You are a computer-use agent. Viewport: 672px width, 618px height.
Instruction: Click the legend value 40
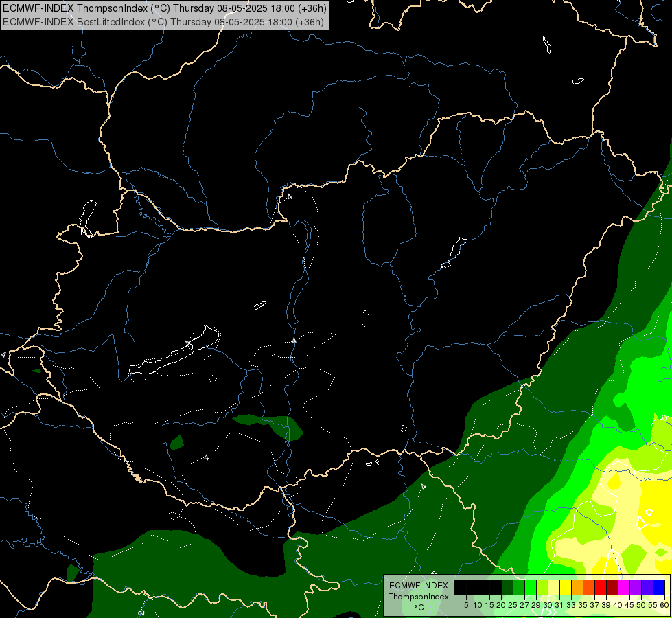618,605
